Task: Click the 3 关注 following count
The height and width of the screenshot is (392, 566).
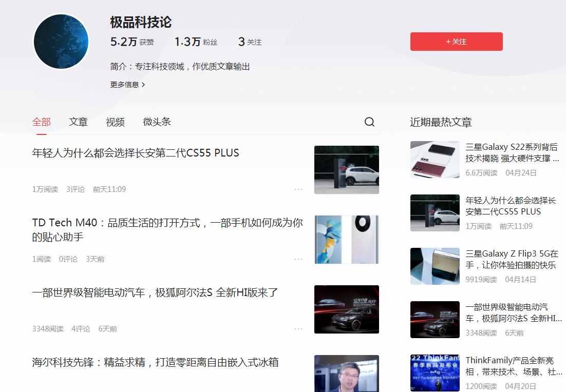Action: [250, 42]
